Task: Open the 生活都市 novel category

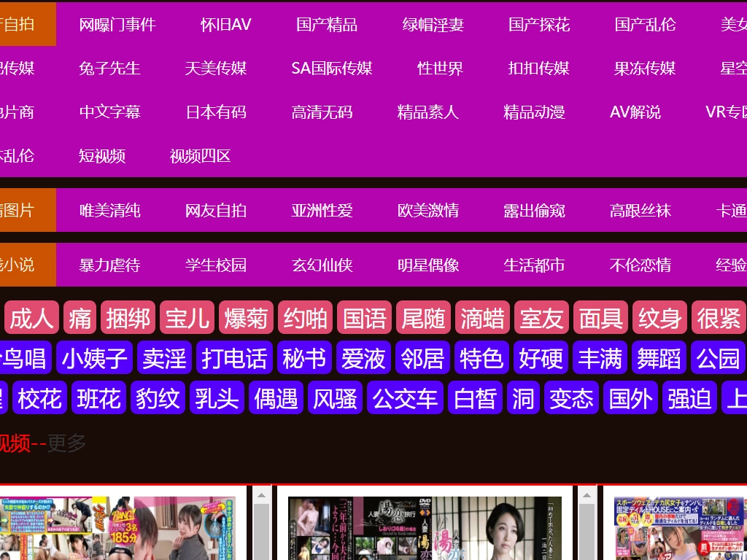Action: tap(534, 265)
